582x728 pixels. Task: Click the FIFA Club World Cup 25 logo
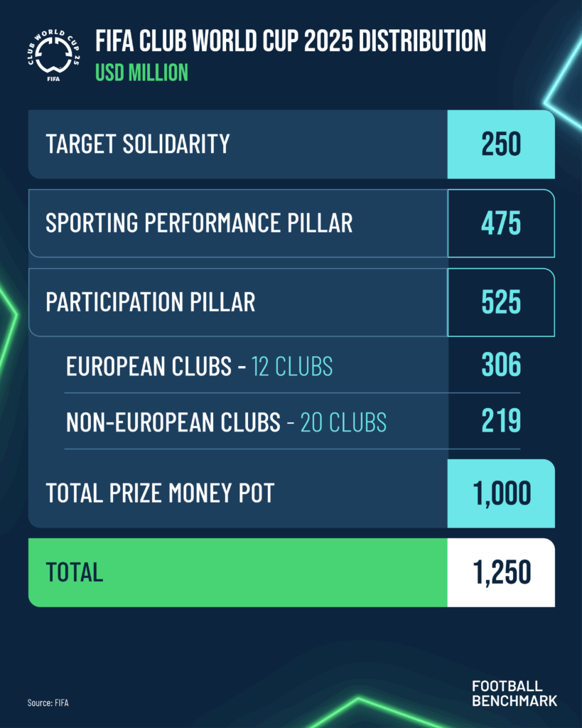tap(53, 55)
